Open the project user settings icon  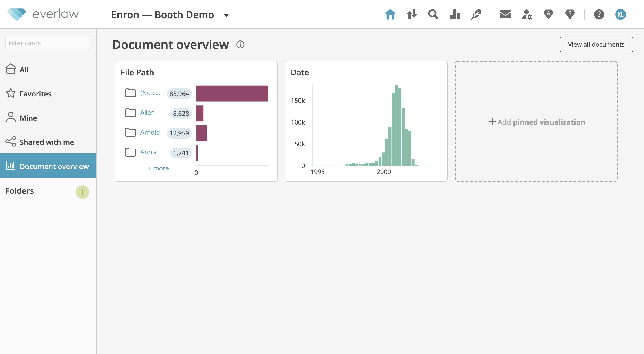point(527,15)
